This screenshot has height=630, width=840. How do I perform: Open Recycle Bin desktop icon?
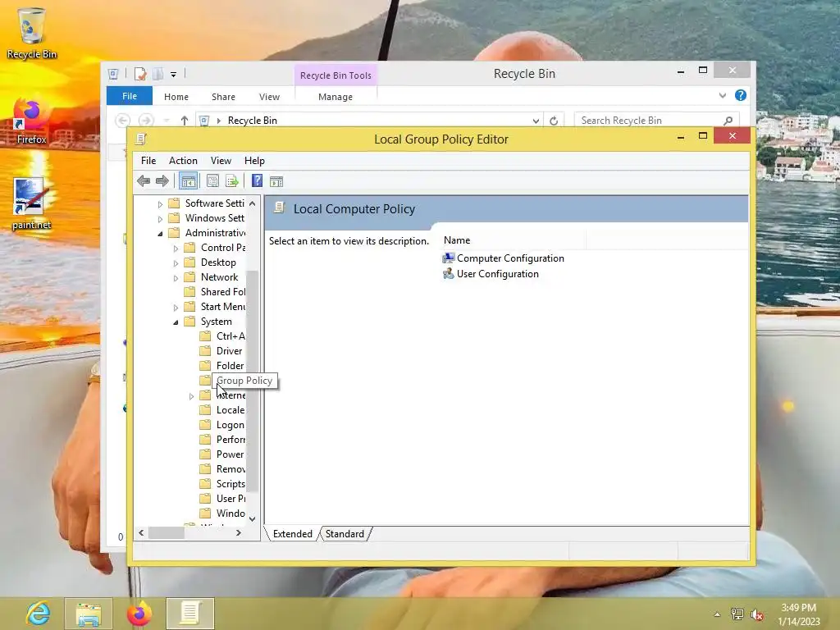point(32,33)
